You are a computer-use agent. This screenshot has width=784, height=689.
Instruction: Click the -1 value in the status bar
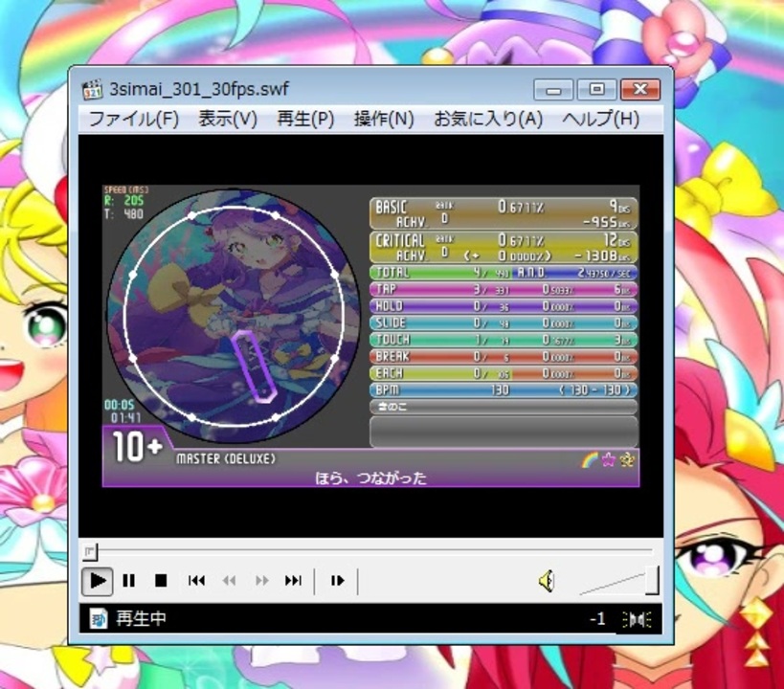(597, 619)
